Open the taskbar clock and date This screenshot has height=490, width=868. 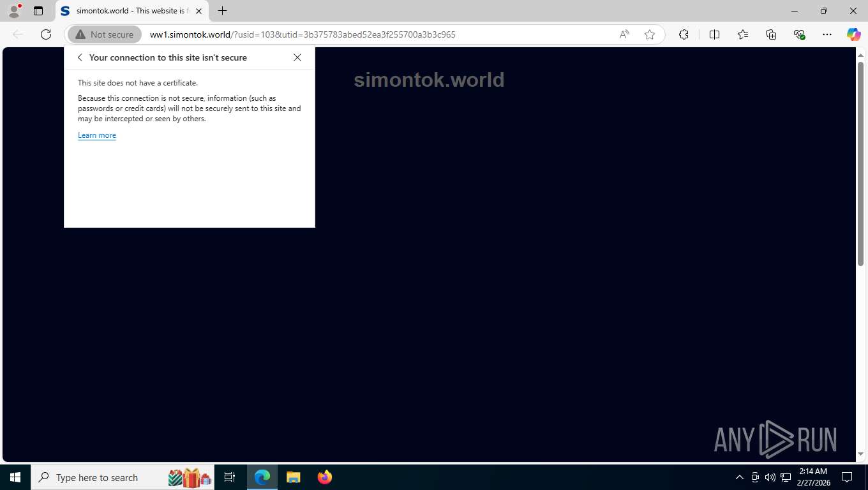[x=813, y=477]
